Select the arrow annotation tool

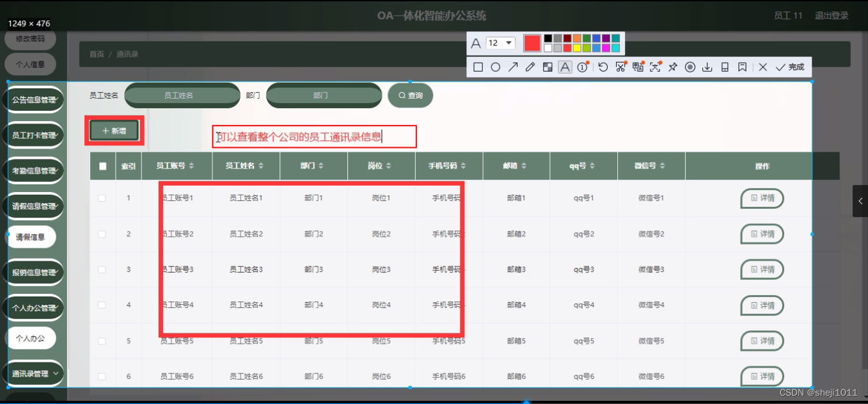pos(512,67)
